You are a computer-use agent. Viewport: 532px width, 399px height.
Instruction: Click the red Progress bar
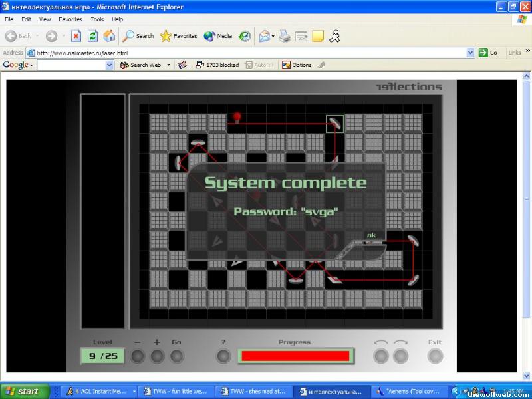click(295, 356)
